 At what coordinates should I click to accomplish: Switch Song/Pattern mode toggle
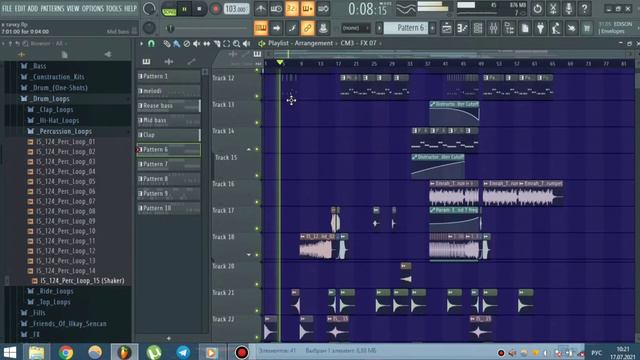169,9
